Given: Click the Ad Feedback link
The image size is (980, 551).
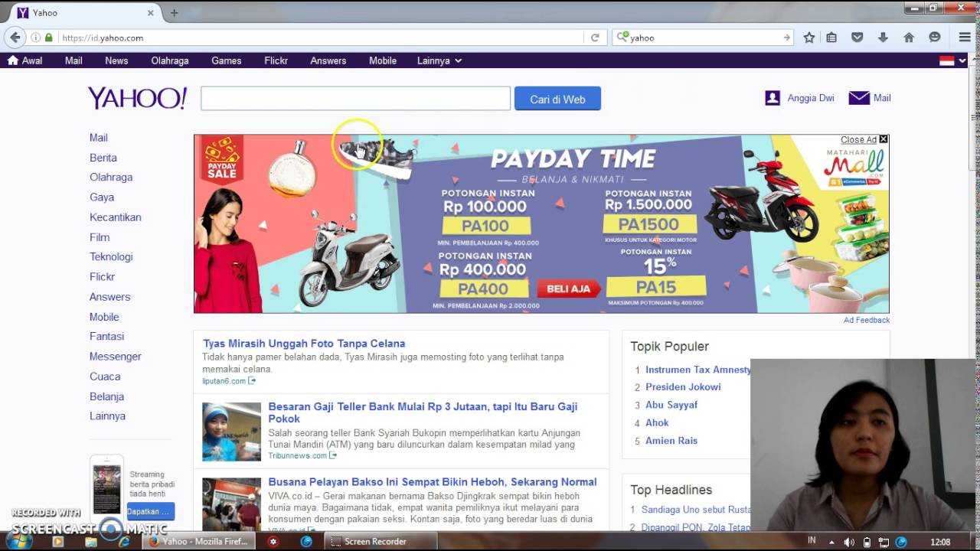Looking at the screenshot, I should pyautogui.click(x=867, y=320).
